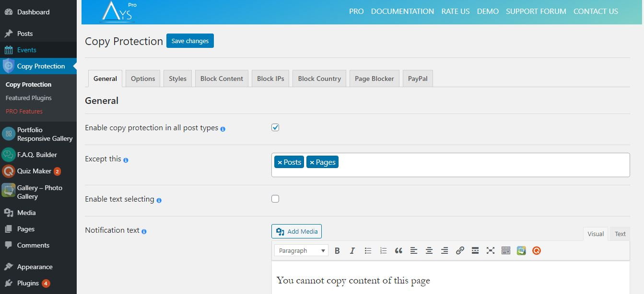The image size is (644, 294).
Task: Click the AYS Pro logo
Action: 118,12
